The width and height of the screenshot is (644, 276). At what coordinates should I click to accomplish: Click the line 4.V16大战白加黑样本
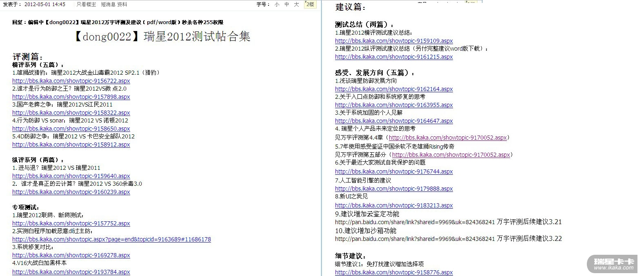click(40, 263)
